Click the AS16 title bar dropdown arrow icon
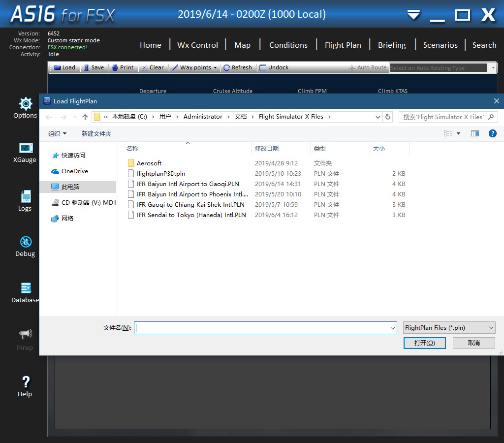This screenshot has width=504, height=443. point(413,14)
